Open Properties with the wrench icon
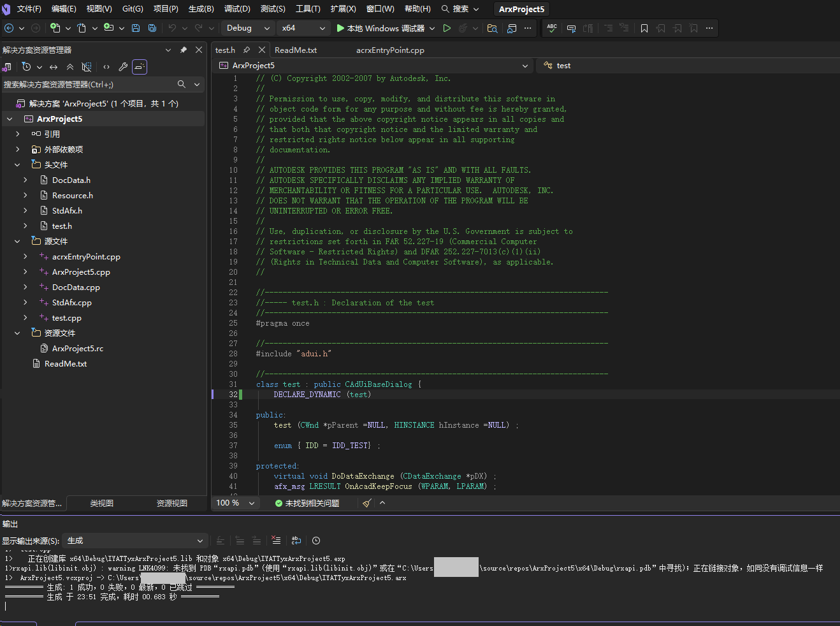The image size is (840, 626). coord(123,67)
